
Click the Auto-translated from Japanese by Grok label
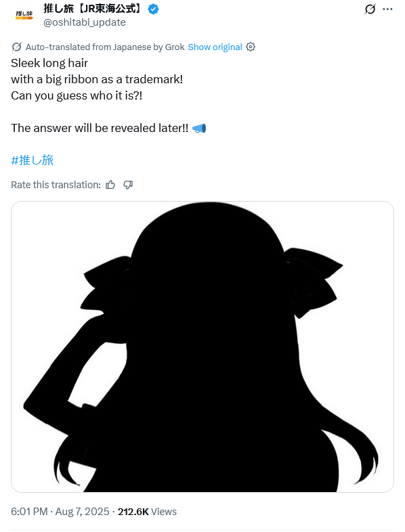105,47
